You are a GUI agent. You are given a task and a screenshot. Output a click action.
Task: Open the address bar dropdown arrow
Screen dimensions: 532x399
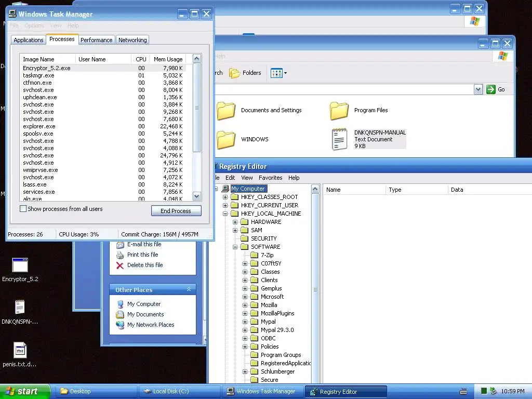pyautogui.click(x=478, y=89)
